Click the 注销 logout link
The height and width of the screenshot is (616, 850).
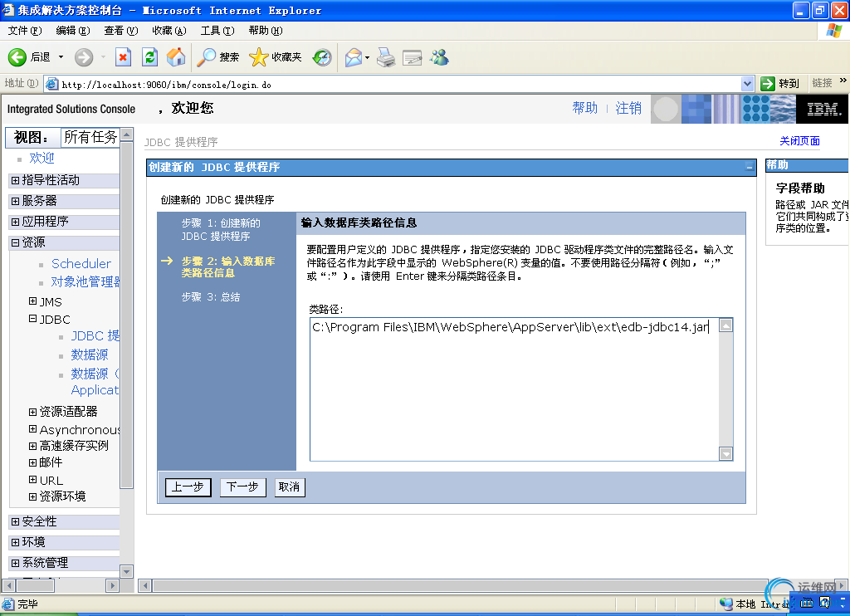(x=628, y=108)
